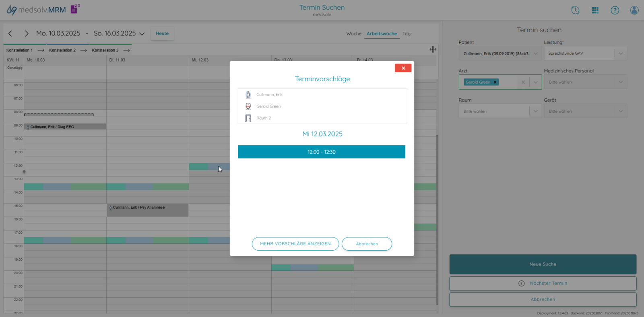Close the Terminvorschläge dialog with red X
644x317 pixels.
click(x=403, y=68)
